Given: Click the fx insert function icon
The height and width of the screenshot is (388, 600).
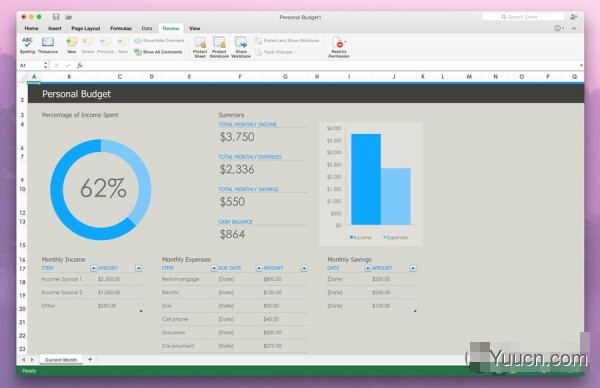Looking at the screenshot, I should pyautogui.click(x=80, y=66).
